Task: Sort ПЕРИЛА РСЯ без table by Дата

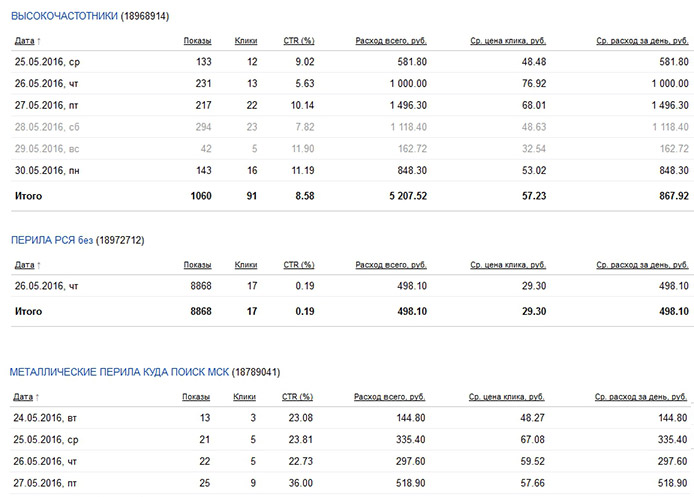Action: (x=25, y=265)
